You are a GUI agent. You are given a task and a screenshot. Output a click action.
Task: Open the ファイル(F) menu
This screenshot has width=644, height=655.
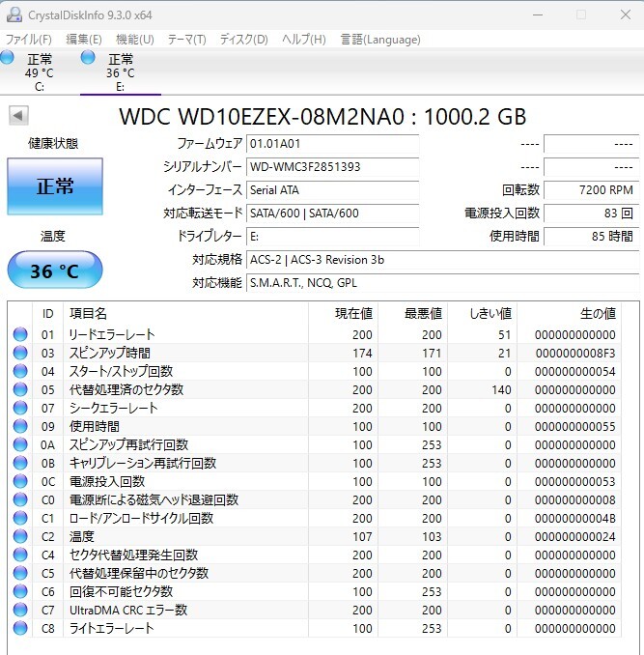[x=28, y=40]
